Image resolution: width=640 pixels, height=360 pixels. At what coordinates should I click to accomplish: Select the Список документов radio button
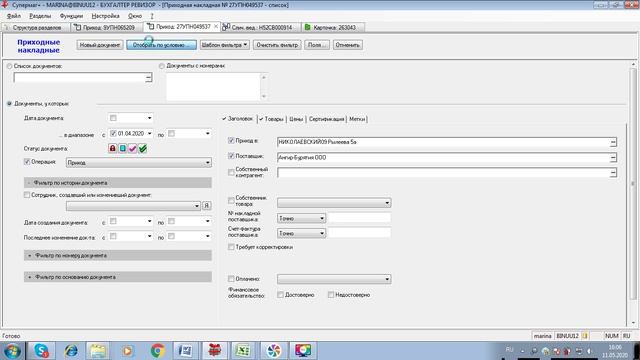[x=9, y=66]
